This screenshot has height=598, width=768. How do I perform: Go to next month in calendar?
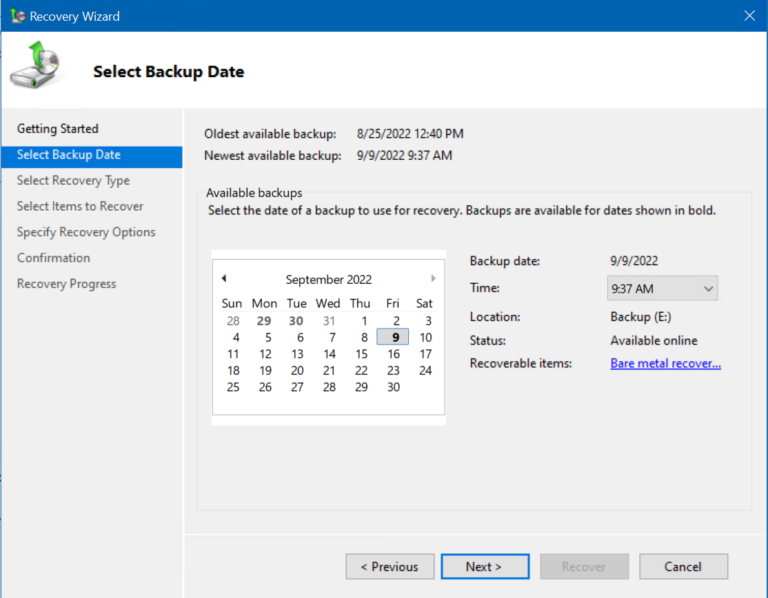(x=433, y=278)
